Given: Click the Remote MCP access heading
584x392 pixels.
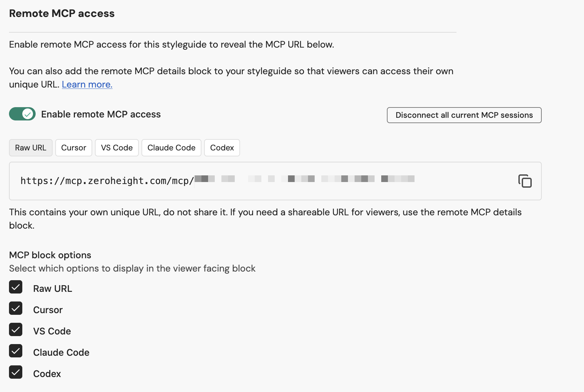Looking at the screenshot, I should tap(62, 13).
